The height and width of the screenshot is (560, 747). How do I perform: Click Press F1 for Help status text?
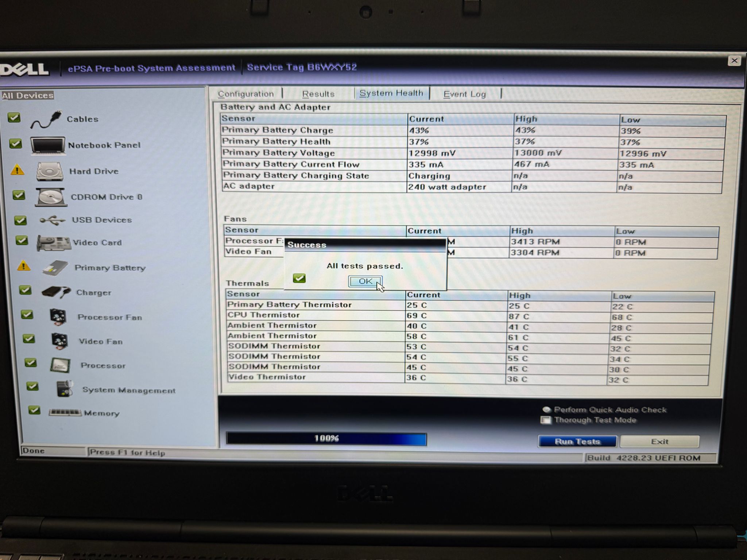coord(127,452)
